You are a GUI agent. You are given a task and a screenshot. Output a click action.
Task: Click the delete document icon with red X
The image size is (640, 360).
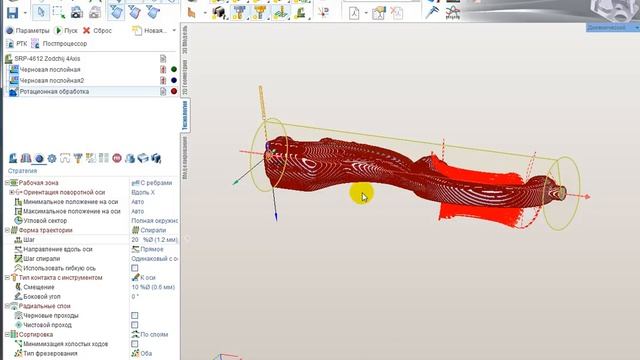[396, 13]
